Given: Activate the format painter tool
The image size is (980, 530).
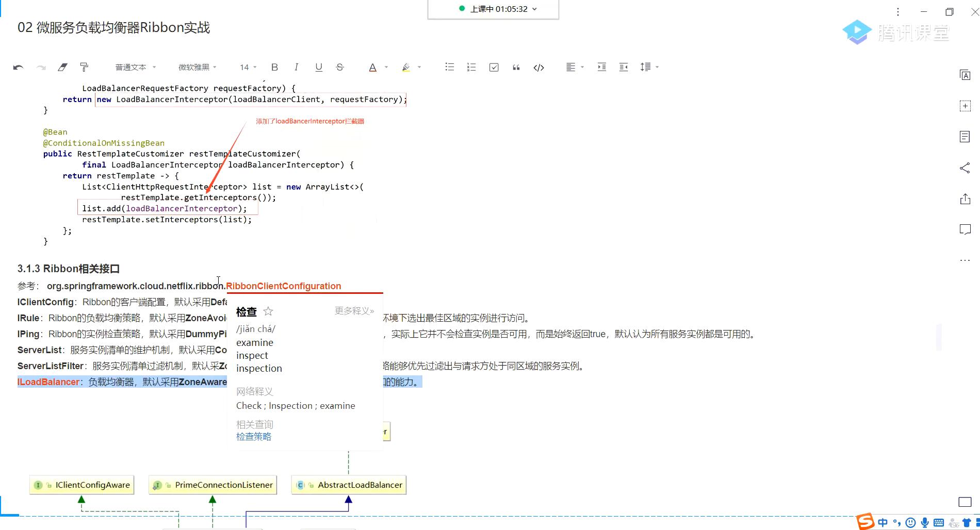Looking at the screenshot, I should click(x=84, y=68).
